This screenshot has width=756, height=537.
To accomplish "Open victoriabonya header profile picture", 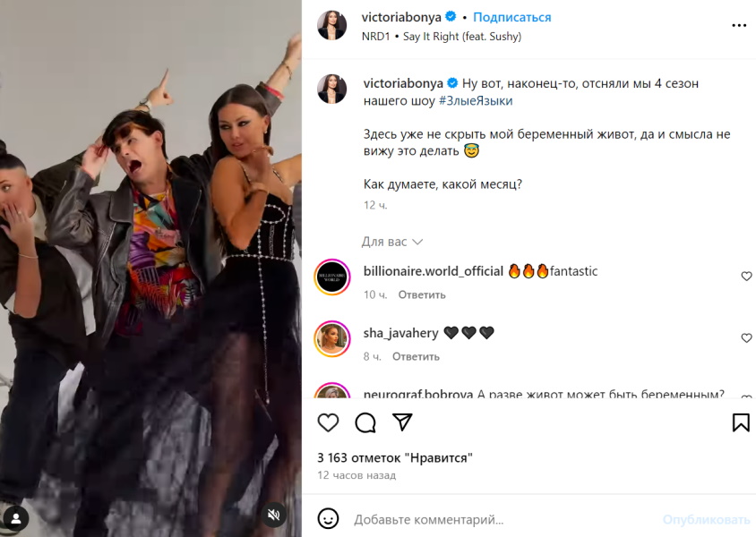I will click(332, 26).
